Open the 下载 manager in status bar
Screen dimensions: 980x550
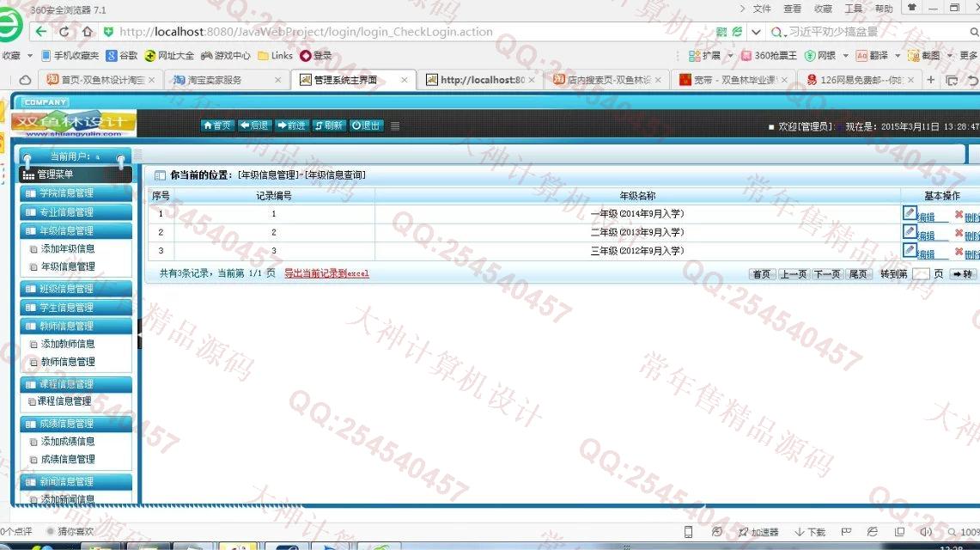tap(810, 532)
